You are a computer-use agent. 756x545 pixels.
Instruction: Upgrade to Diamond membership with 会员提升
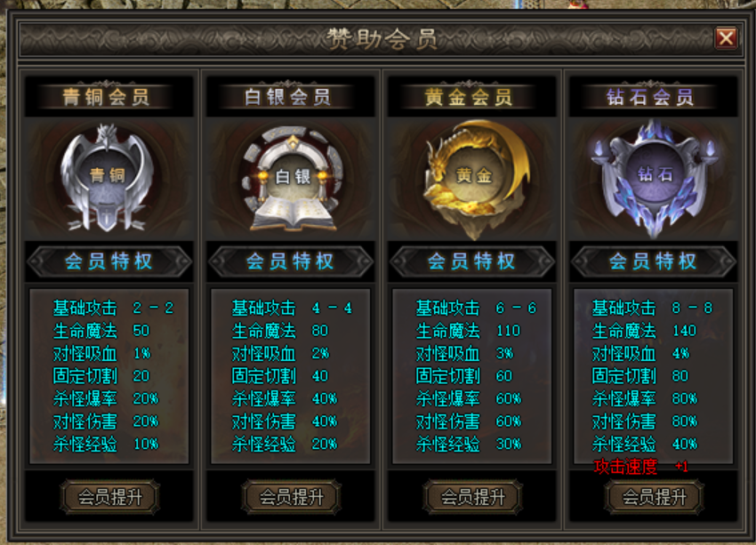(654, 497)
